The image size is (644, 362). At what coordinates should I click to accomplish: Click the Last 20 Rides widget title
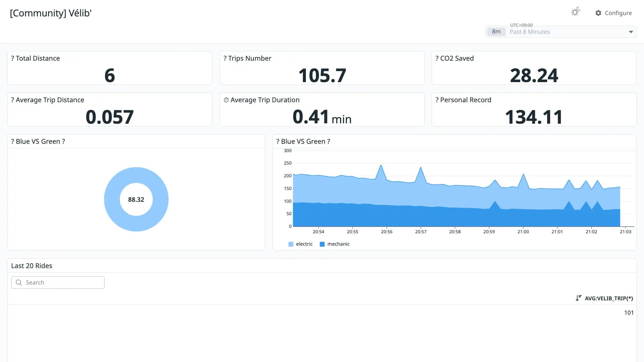(x=32, y=266)
